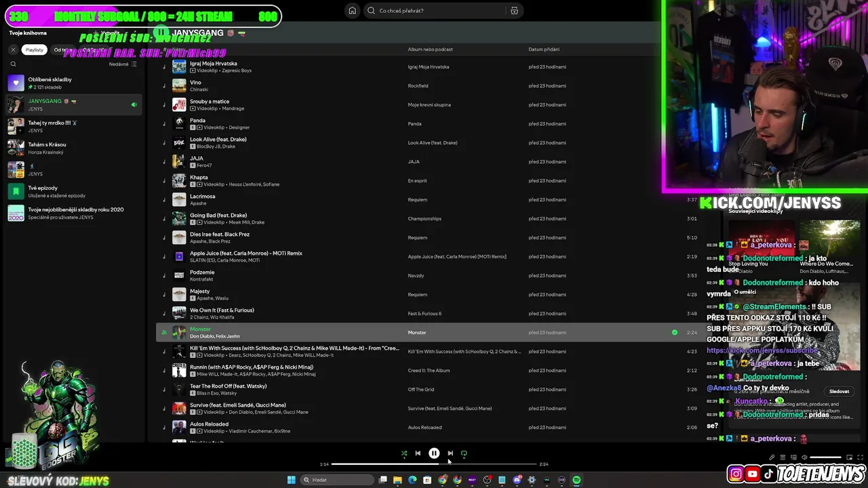Click the taskbar Hledat search box
The width and height of the screenshot is (868, 488).
337,480
